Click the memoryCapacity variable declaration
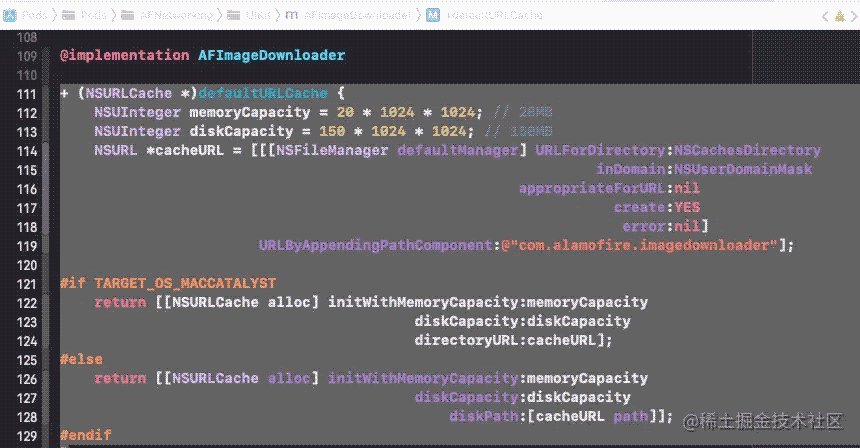The image size is (860, 448). point(250,112)
